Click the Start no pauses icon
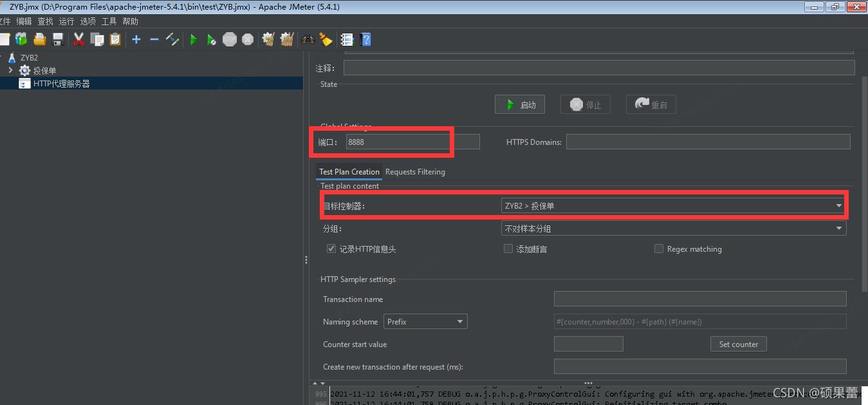Viewport: 868px width, 405px height. coord(211,39)
